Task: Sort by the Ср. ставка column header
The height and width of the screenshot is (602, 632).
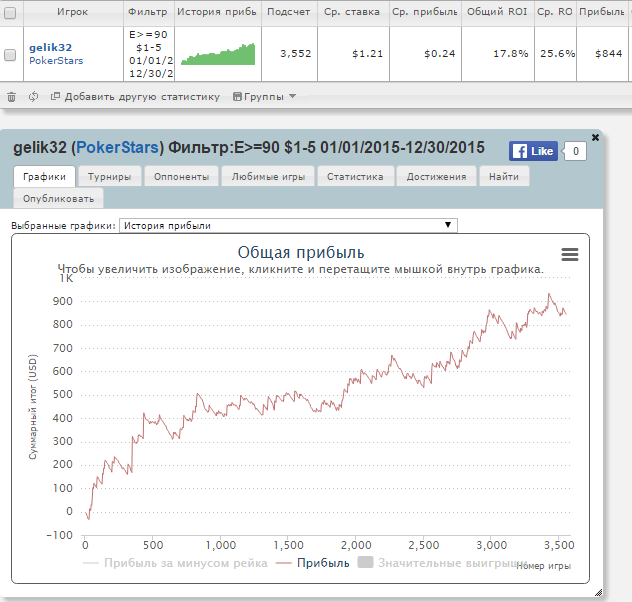Action: tap(353, 12)
